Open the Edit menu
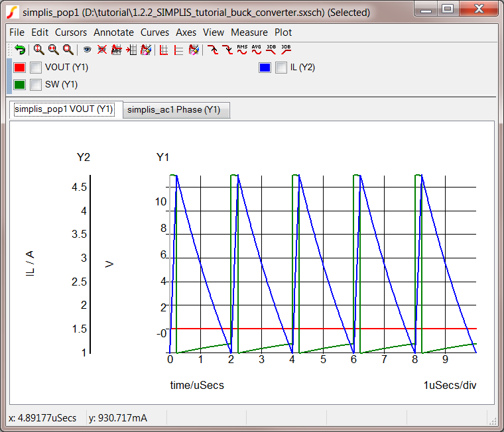The height and width of the screenshot is (432, 504). pyautogui.click(x=40, y=32)
